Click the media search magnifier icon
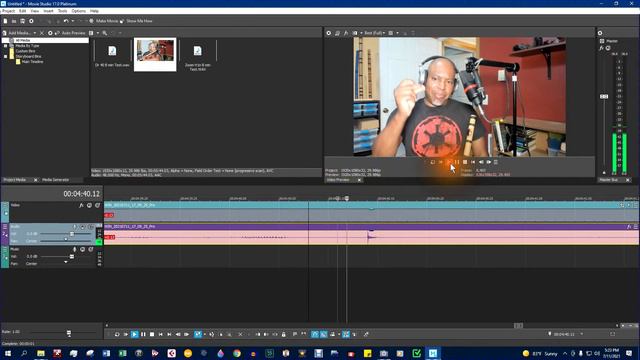Screen dimensions: 640x360 105,33
